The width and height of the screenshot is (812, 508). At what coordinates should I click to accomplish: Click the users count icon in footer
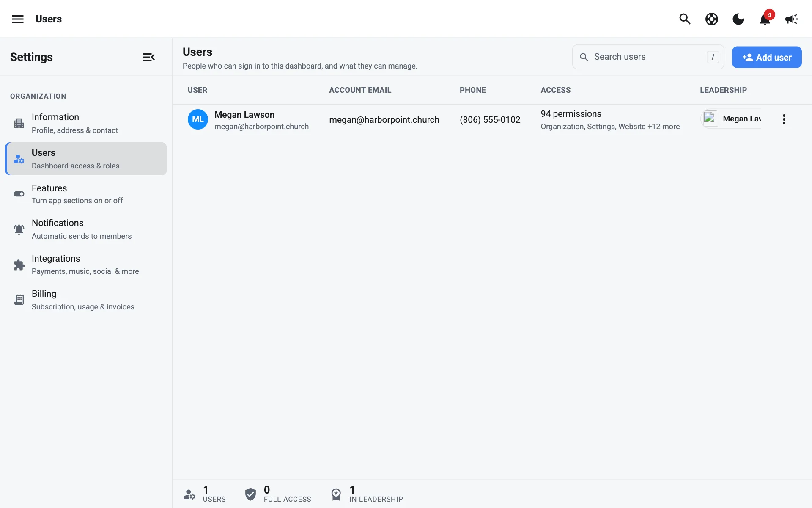tap(189, 494)
